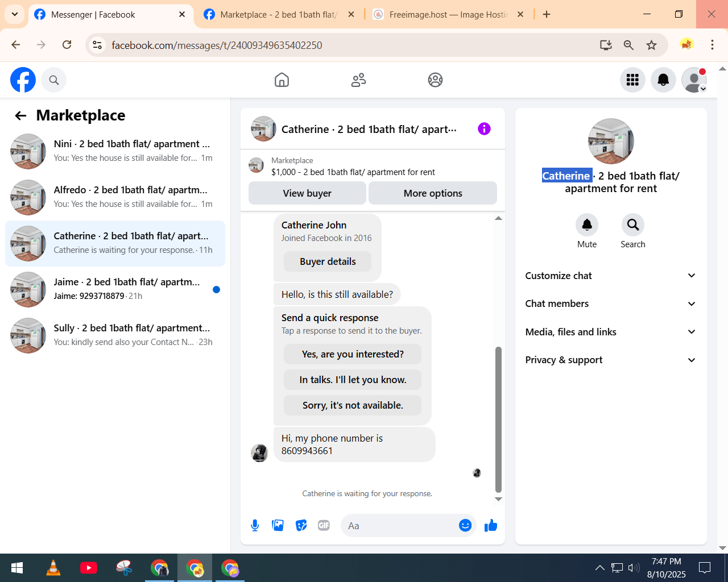This screenshot has height=582, width=728.
Task: Click the chat scrollbar thumb
Action: click(x=498, y=419)
